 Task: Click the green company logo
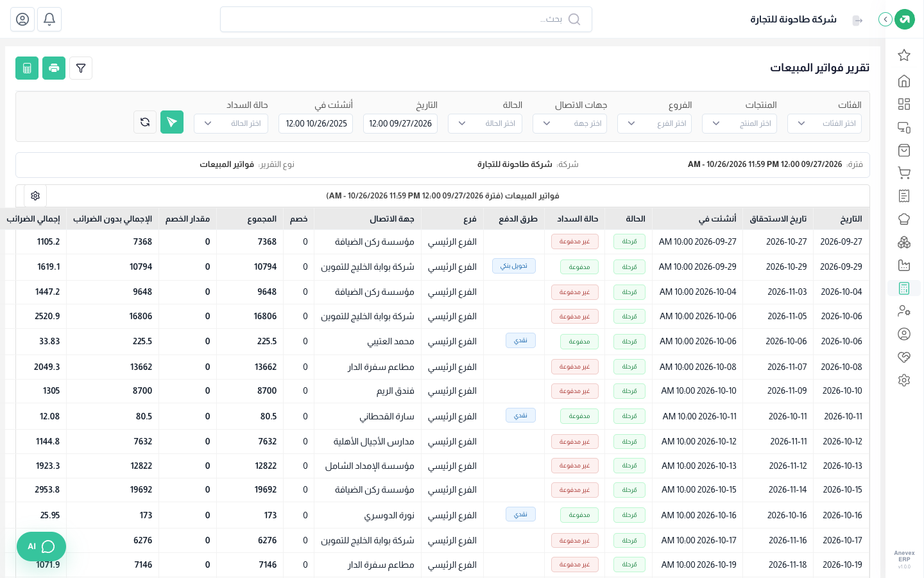pyautogui.click(x=905, y=19)
